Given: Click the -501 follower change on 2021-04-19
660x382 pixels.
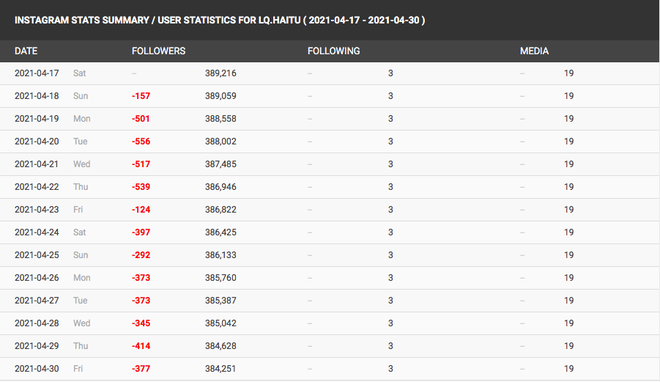Looking at the screenshot, I should click(x=141, y=119).
